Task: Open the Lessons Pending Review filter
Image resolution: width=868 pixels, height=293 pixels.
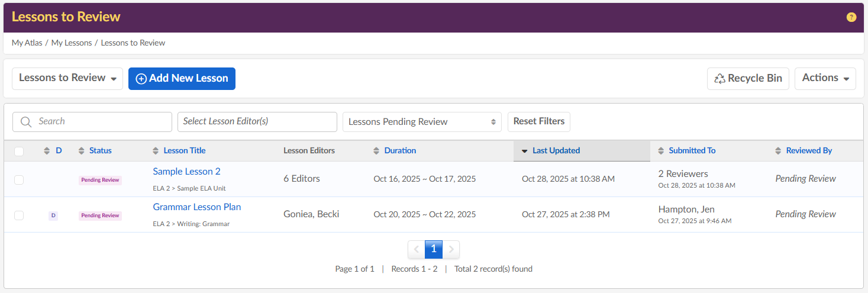Action: click(x=422, y=122)
